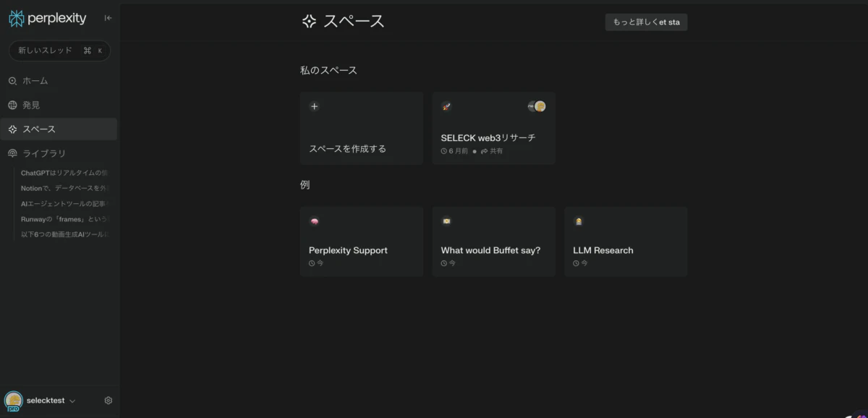Open the thread starting with 'ChatGPTはリアルタイムの'

[x=64, y=173]
